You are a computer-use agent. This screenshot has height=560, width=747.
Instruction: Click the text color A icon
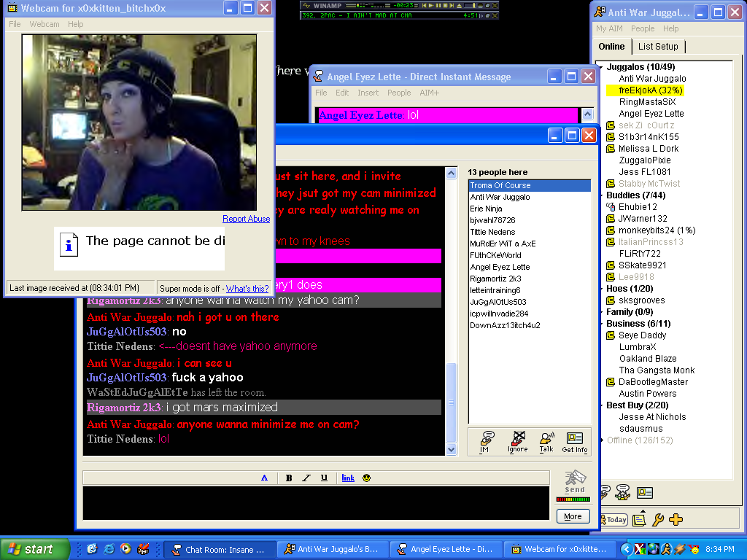click(x=264, y=478)
